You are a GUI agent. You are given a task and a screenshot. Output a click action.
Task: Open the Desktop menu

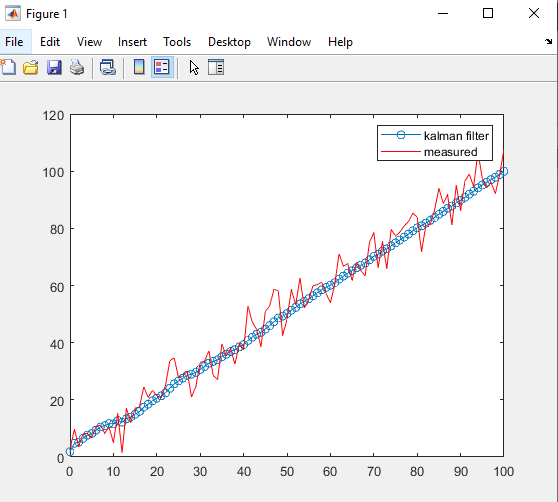pos(229,42)
